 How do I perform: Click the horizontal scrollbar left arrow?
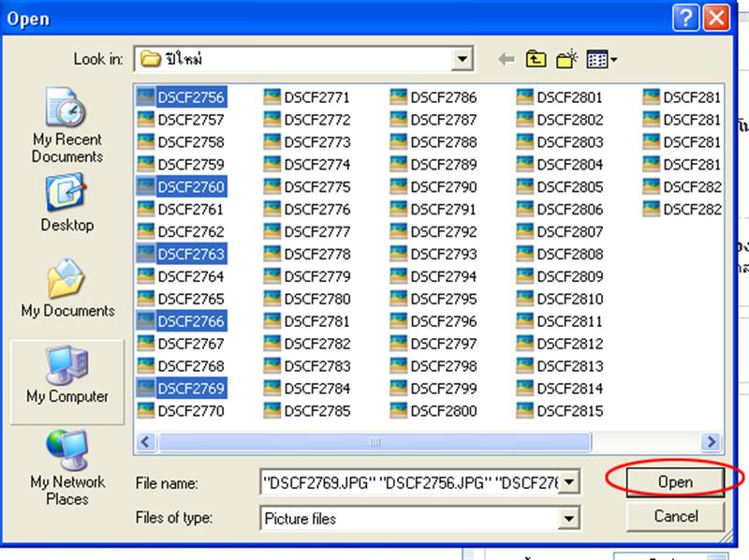145,442
